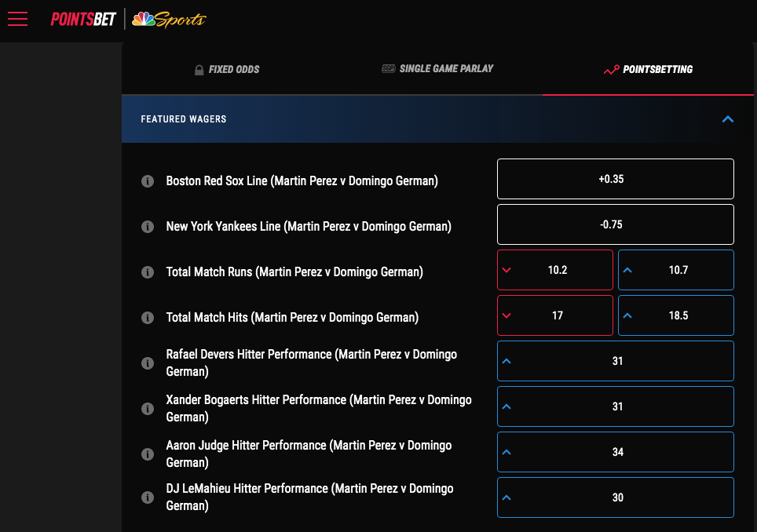
Task: Select New York Yankees -0.75 line
Action: coord(615,224)
